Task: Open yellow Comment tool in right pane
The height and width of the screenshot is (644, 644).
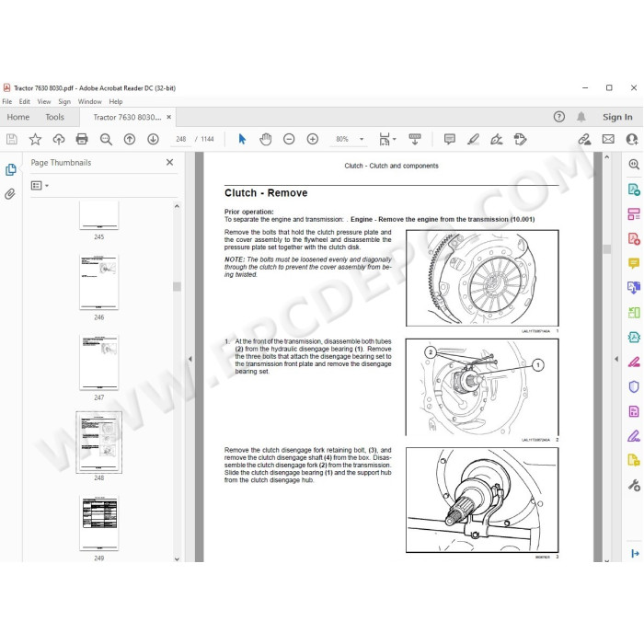Action: click(x=634, y=263)
